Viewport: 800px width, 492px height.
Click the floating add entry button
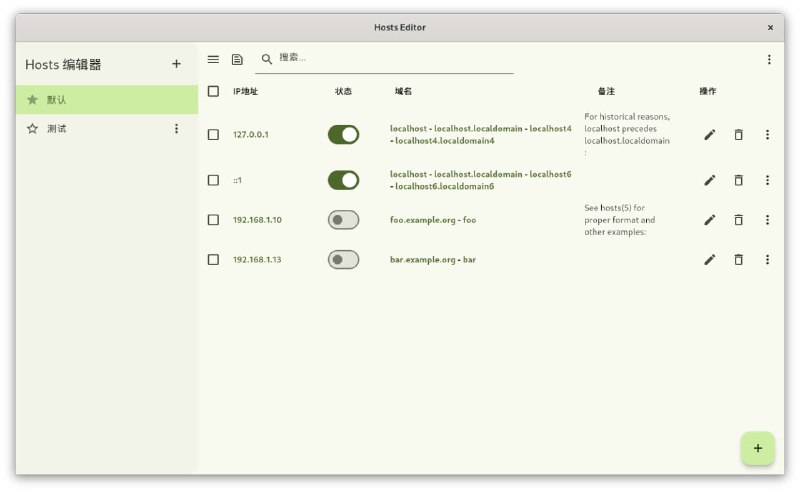[757, 448]
